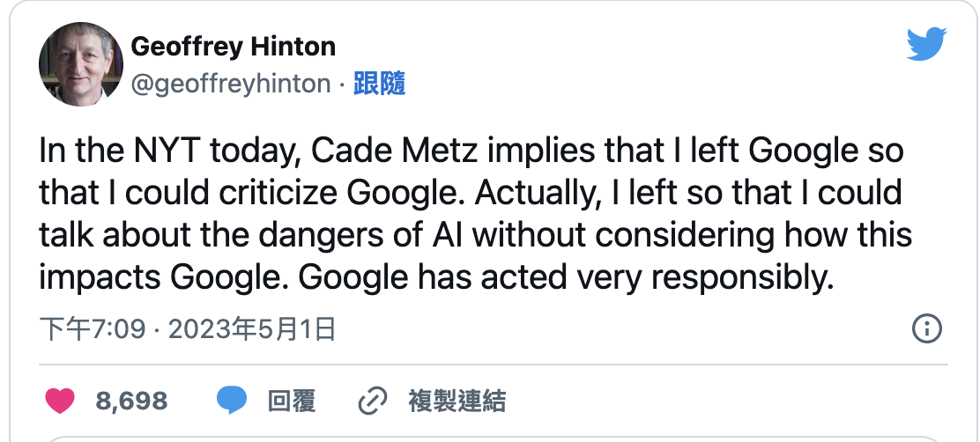Open the tweet info circle icon
This screenshot has height=442, width=980.
point(926,329)
